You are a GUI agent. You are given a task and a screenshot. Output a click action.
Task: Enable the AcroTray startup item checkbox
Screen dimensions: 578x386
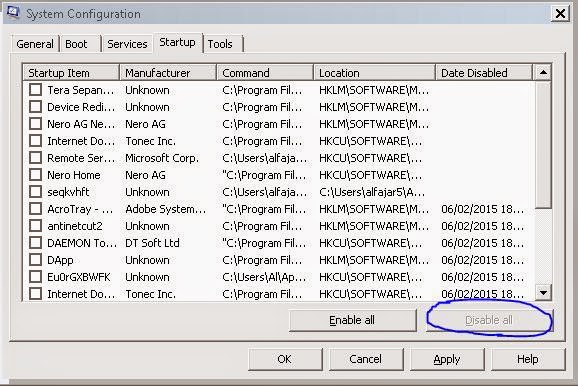35,209
